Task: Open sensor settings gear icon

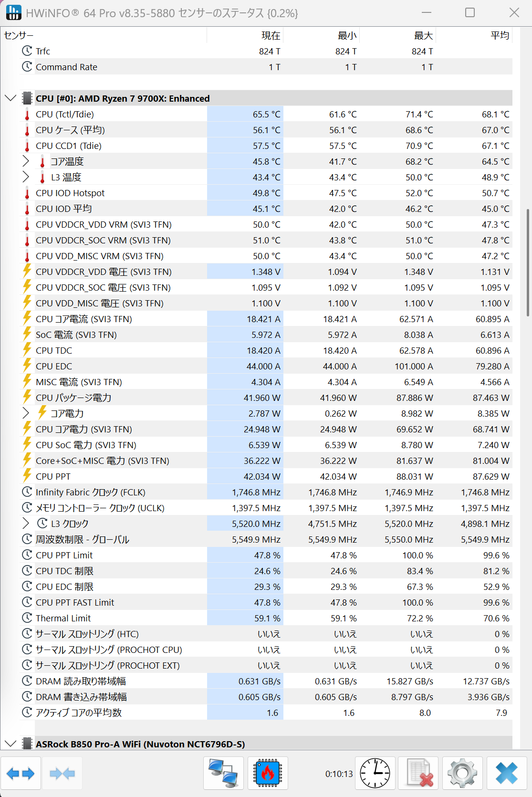Action: [462, 774]
